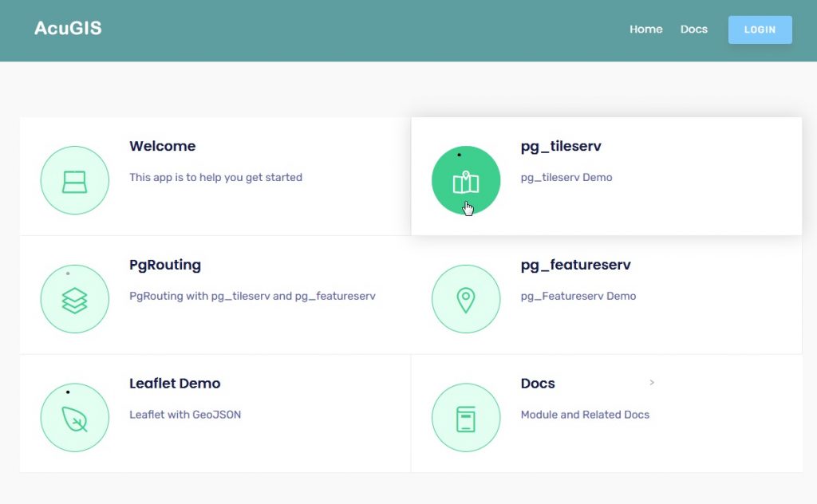Open Docs from the top navigation
The width and height of the screenshot is (817, 504).
pos(693,30)
